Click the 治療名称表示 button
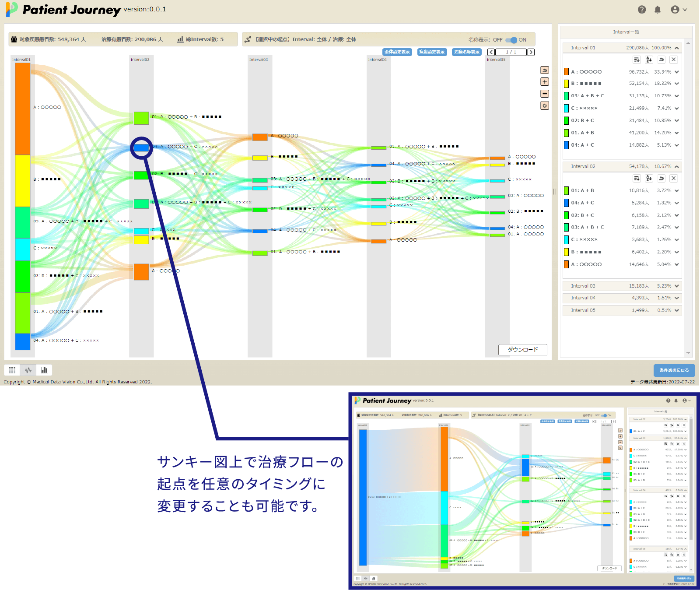The image size is (700, 590). pos(467,52)
